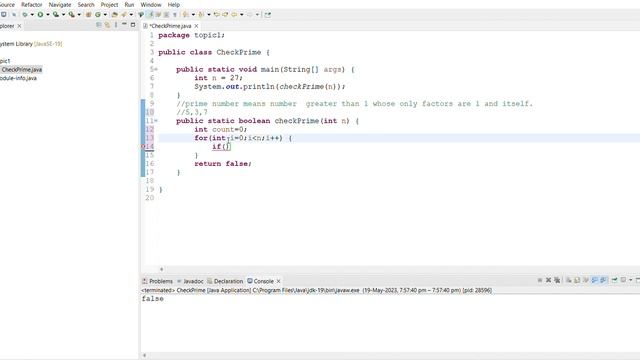The height and width of the screenshot is (360, 640).
Task: Collapse checkPrime fold marker line 11
Action: 156,121
